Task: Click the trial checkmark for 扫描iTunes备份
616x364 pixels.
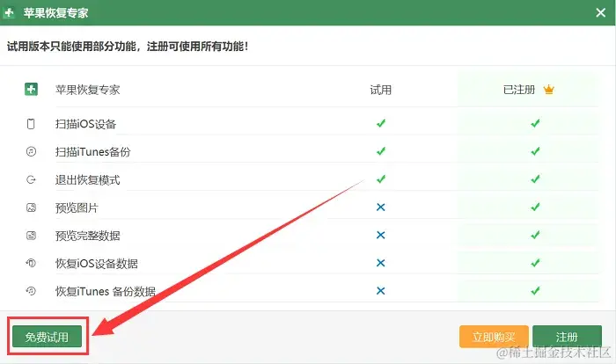Action: click(x=381, y=151)
